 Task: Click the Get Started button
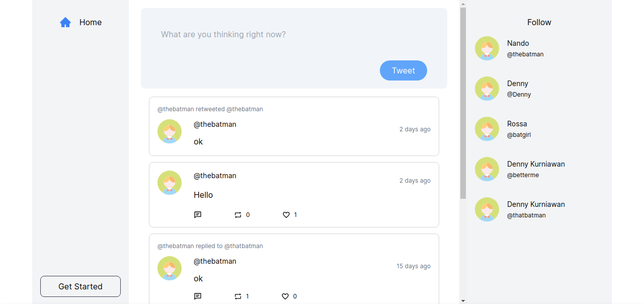coord(80,286)
